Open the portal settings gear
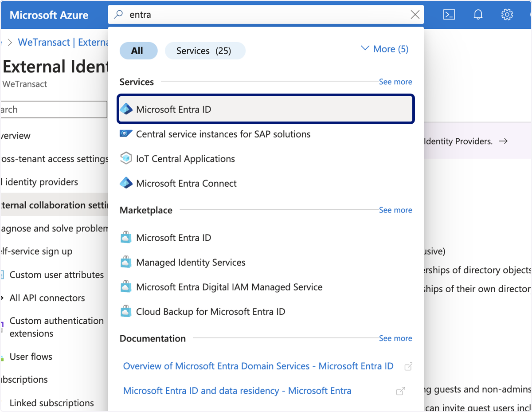 pos(507,15)
